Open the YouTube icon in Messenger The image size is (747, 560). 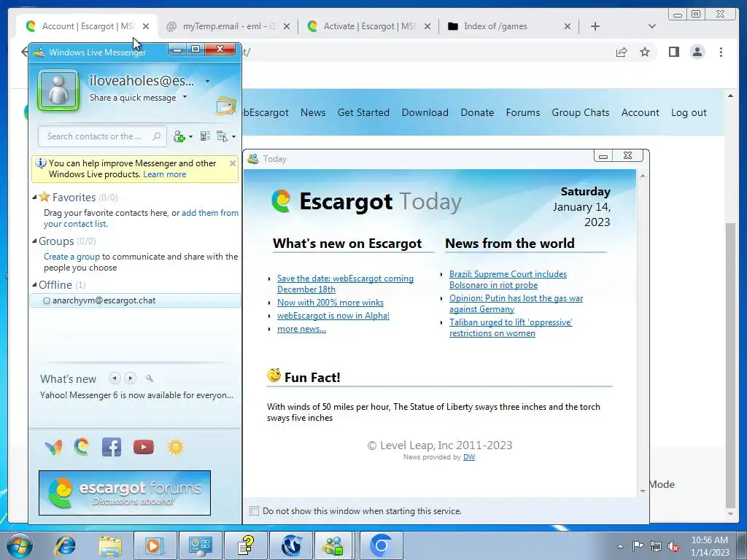[144, 447]
